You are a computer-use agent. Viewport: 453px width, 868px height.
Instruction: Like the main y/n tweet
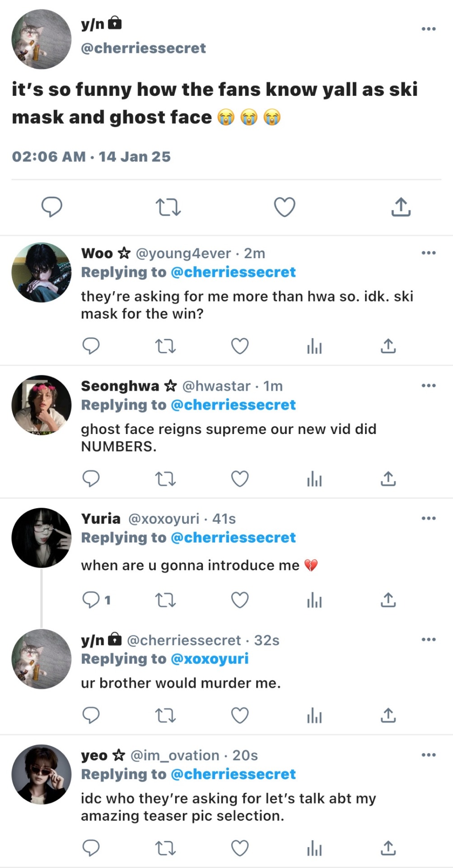pyautogui.click(x=285, y=207)
